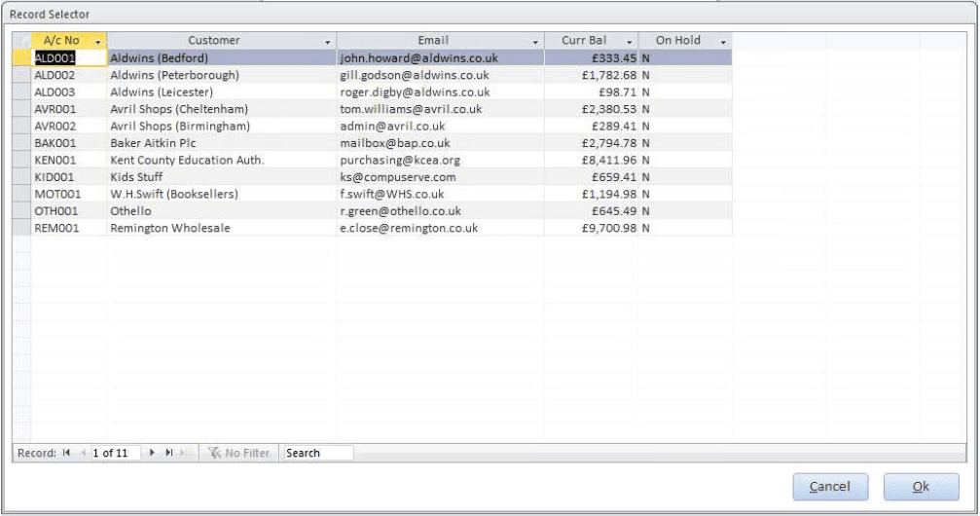Select the Remington Wholesale email cell
This screenshot has height=516, width=980.
point(439,228)
